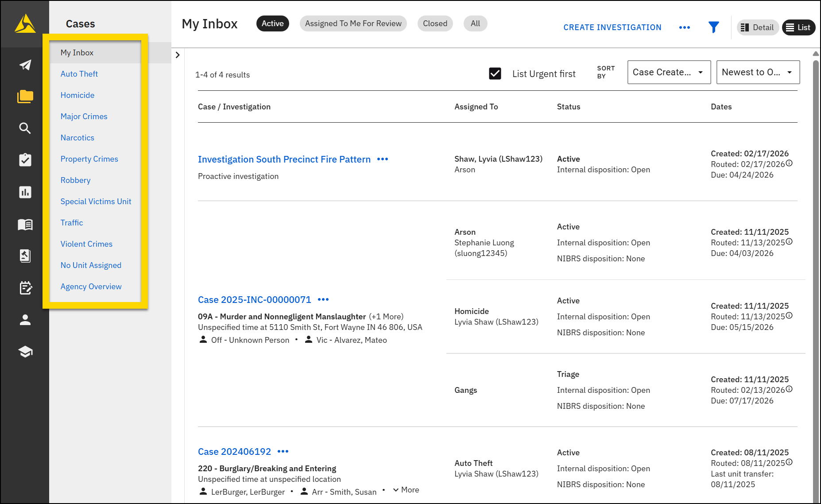Click the magnifying glass search icon
This screenshot has width=821, height=504.
[x=25, y=128]
